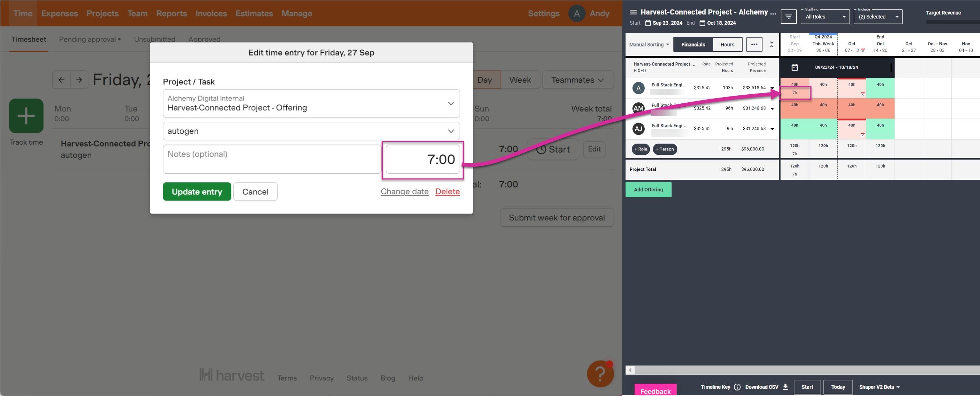
Task: Click Andy's profile avatar in Harvest header
Action: (577, 14)
